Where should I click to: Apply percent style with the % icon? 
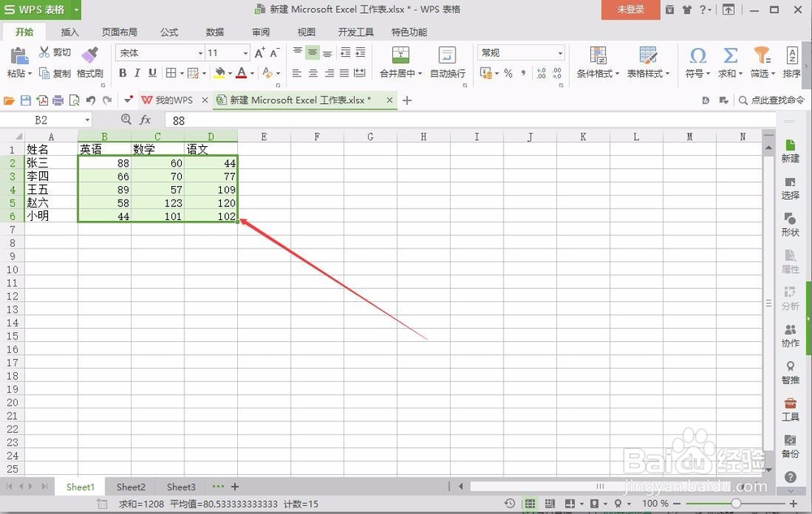pos(508,73)
